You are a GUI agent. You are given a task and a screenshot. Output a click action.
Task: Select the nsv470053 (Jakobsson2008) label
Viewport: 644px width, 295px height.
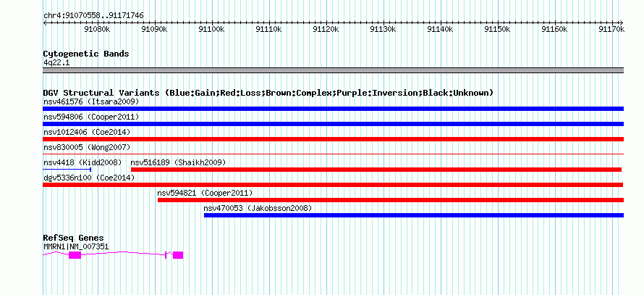point(258,208)
